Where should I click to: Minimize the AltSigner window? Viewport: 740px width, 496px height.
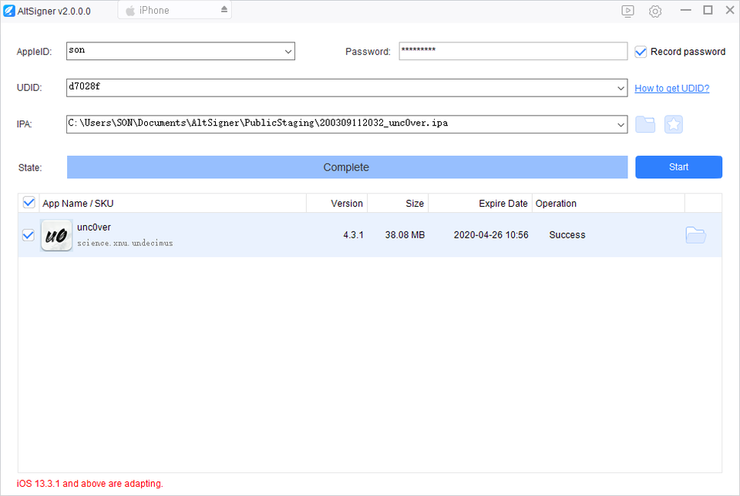[686, 10]
